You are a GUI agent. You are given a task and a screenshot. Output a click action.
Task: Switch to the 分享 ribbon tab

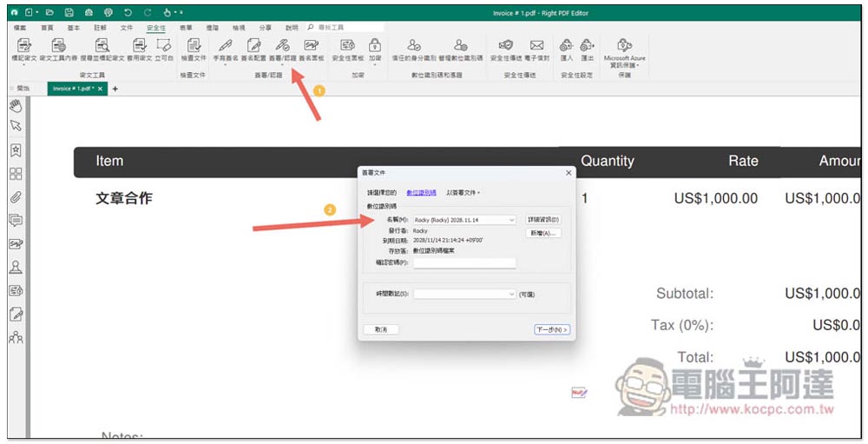[265, 27]
